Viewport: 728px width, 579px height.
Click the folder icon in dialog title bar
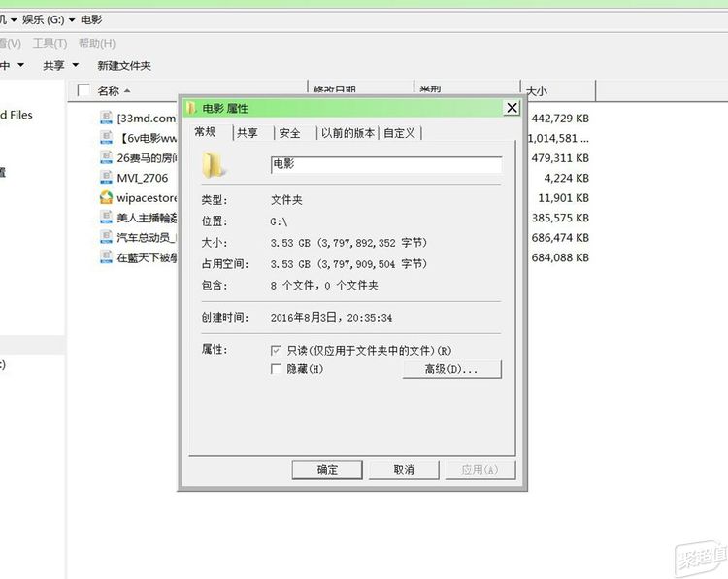point(191,108)
